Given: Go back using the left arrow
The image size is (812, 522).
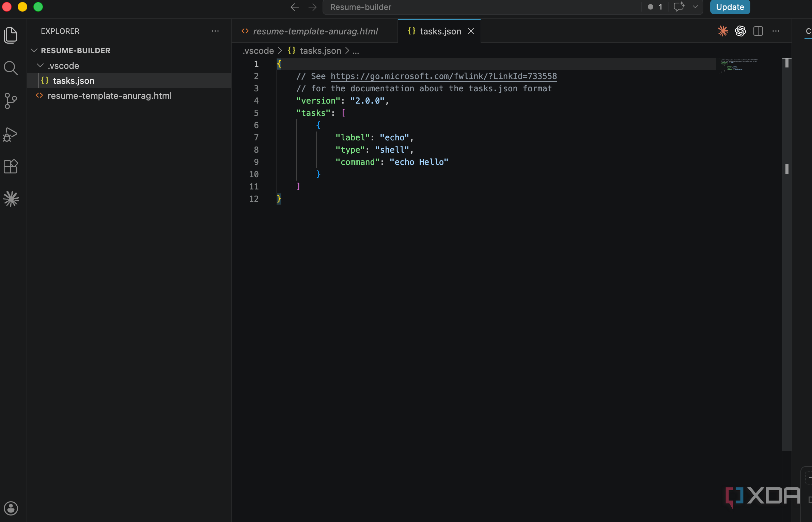Looking at the screenshot, I should pos(295,7).
